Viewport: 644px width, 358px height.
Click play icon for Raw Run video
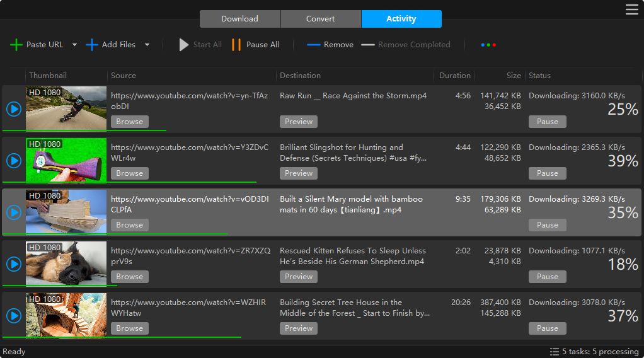14,109
